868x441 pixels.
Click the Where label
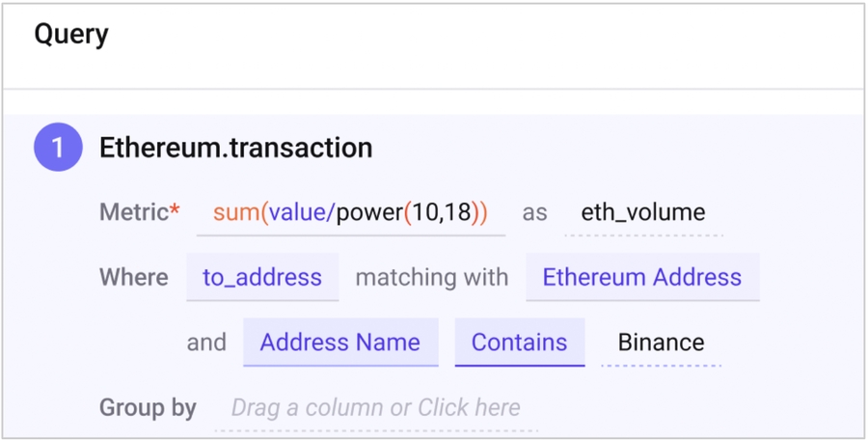point(134,277)
